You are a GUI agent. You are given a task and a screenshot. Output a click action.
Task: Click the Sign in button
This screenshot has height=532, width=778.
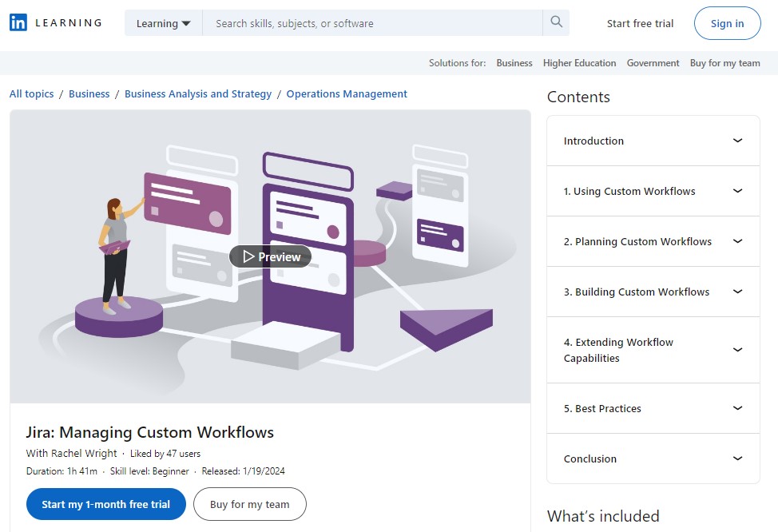click(727, 23)
